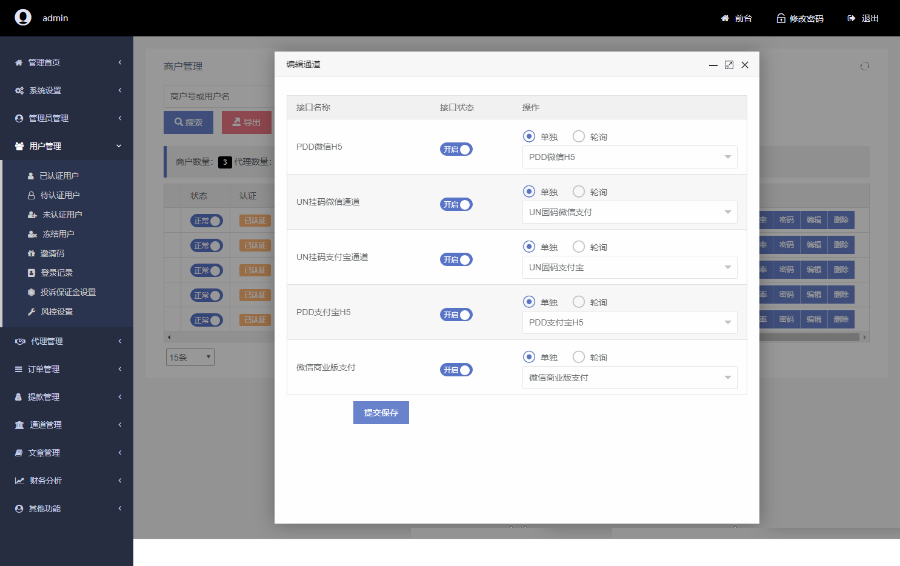This screenshot has height=566, width=900.
Task: Click the group icon for 用户管理
Action: [19, 146]
